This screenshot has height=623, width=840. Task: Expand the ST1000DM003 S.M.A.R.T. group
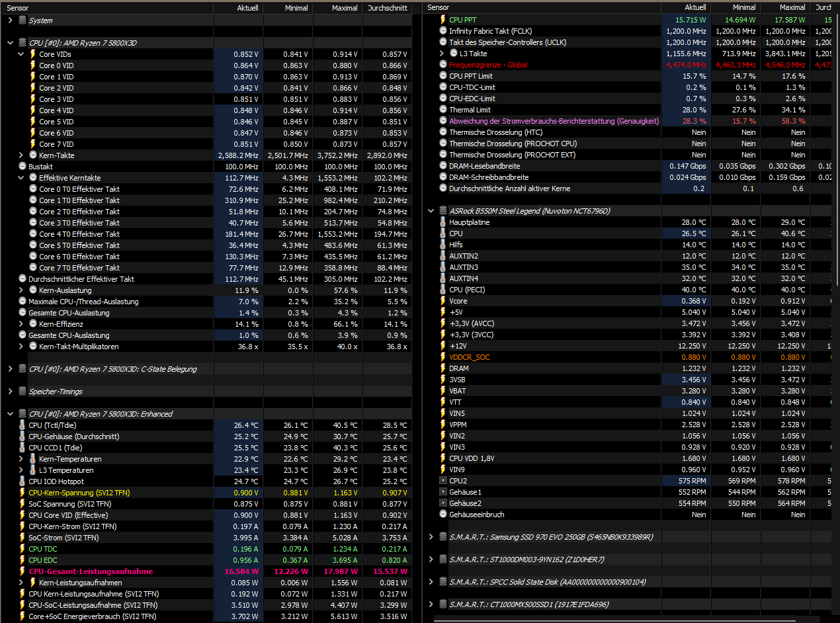[x=431, y=560]
